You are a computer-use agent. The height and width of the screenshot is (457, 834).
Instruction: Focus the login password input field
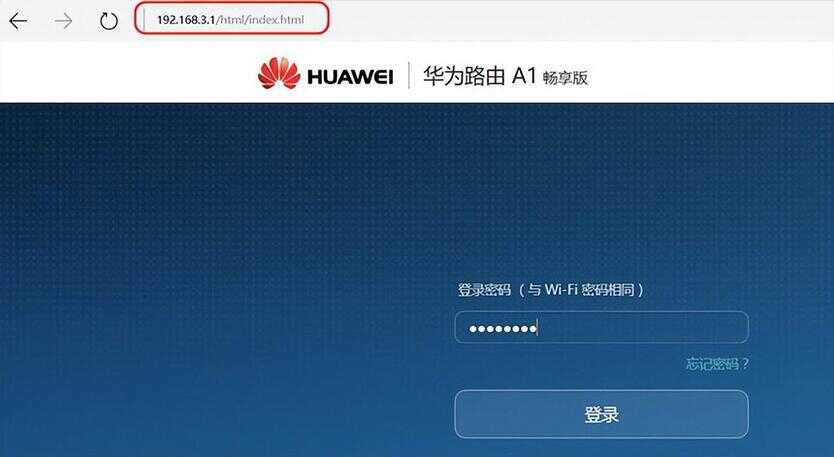602,327
